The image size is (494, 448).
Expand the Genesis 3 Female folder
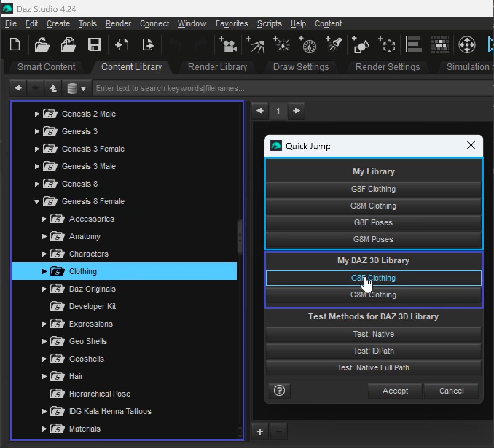point(37,149)
